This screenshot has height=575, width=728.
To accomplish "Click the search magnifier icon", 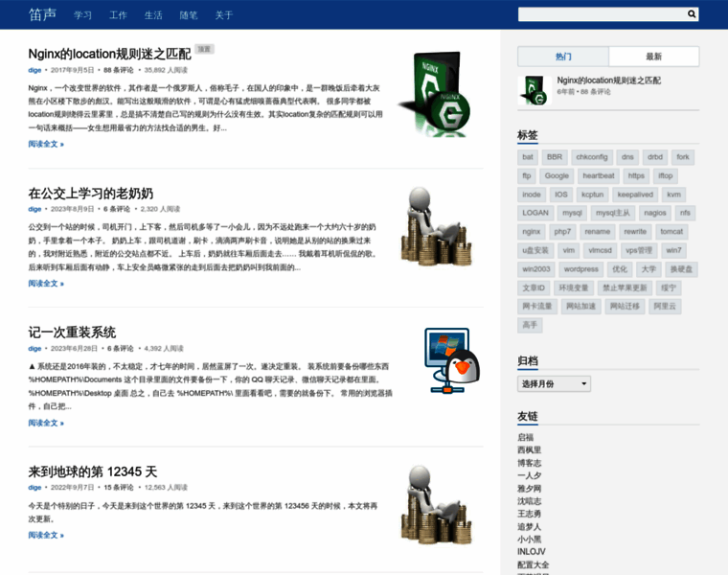I will (692, 14).
